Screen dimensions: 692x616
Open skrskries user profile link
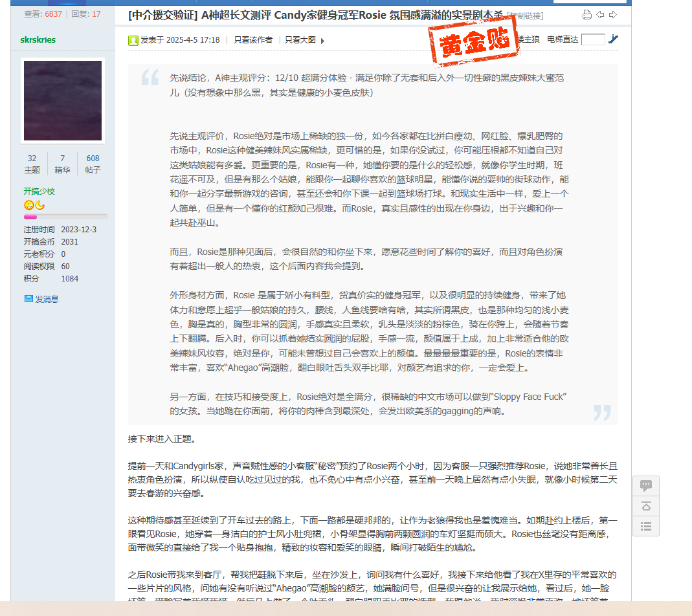coord(38,39)
